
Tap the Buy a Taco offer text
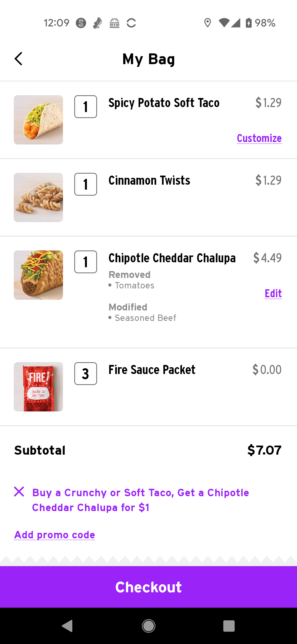(x=141, y=500)
